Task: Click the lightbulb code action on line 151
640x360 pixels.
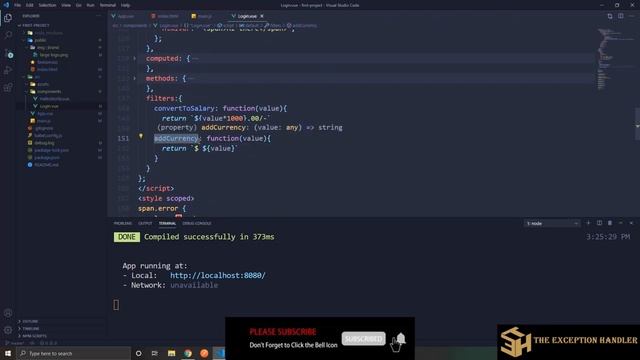Action: click(x=141, y=136)
